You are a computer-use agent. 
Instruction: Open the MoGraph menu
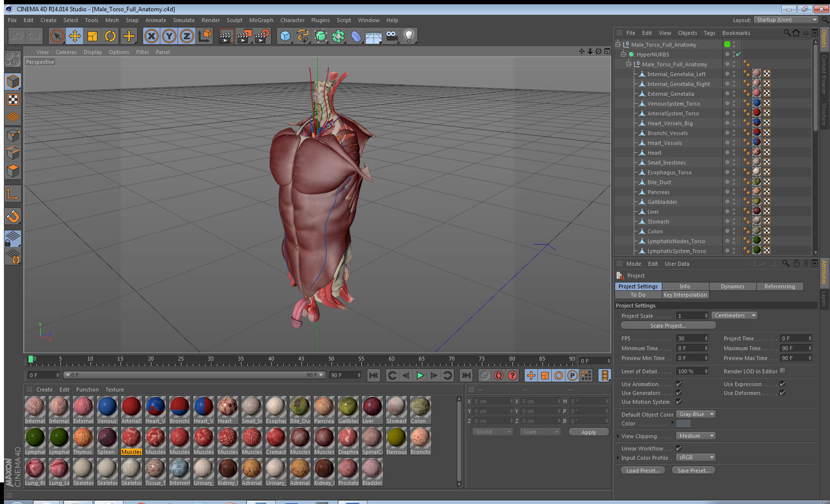point(261,20)
